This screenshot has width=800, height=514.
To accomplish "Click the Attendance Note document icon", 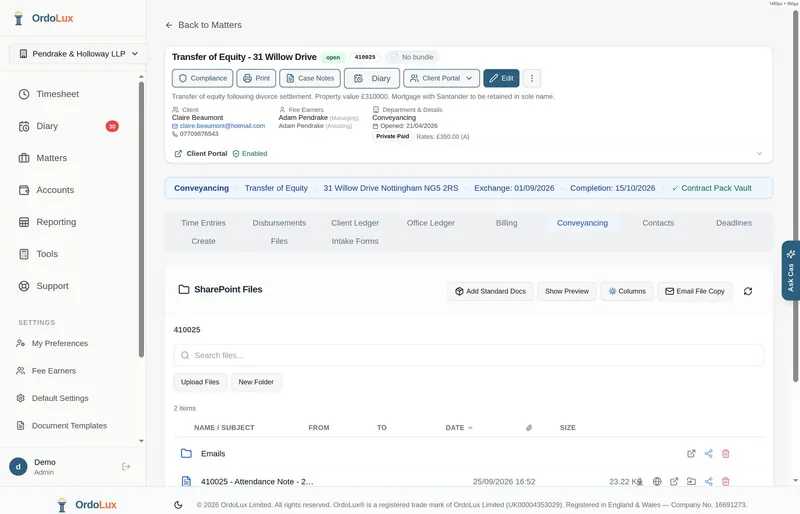I will [x=186, y=481].
